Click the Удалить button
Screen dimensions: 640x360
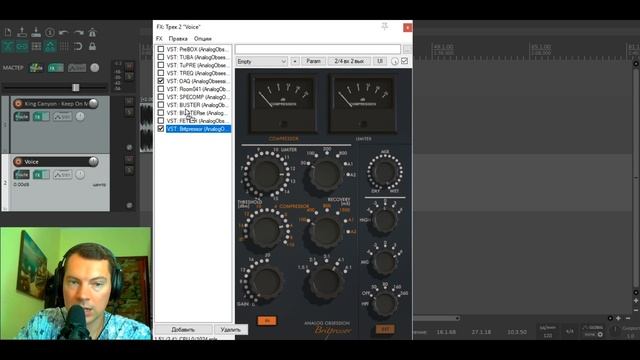[231, 329]
